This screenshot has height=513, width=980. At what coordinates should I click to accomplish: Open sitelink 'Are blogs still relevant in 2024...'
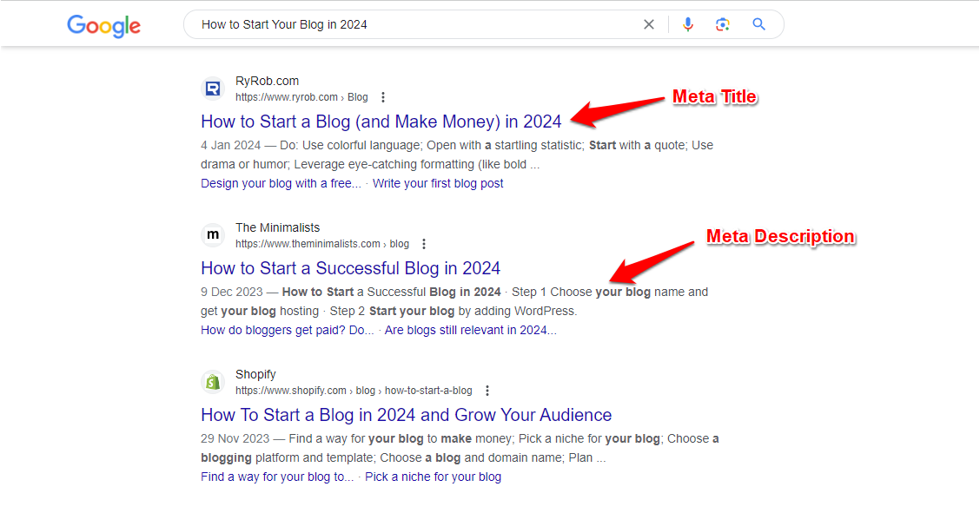coord(470,330)
